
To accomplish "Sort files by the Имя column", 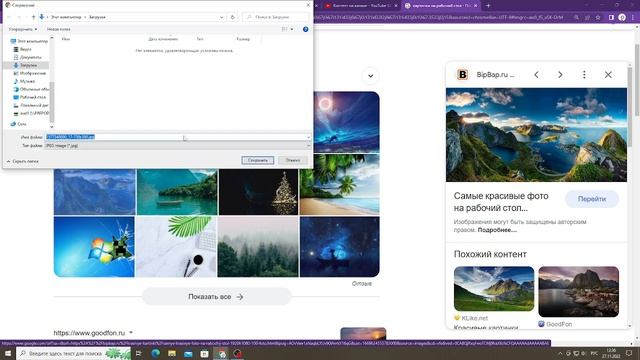I will tap(66, 39).
